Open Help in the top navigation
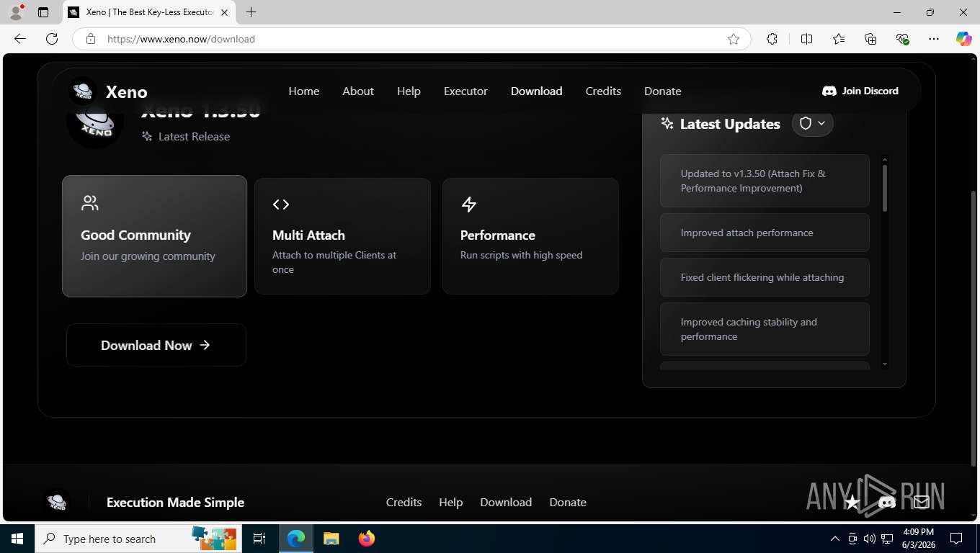This screenshot has height=553, width=980. tap(409, 91)
